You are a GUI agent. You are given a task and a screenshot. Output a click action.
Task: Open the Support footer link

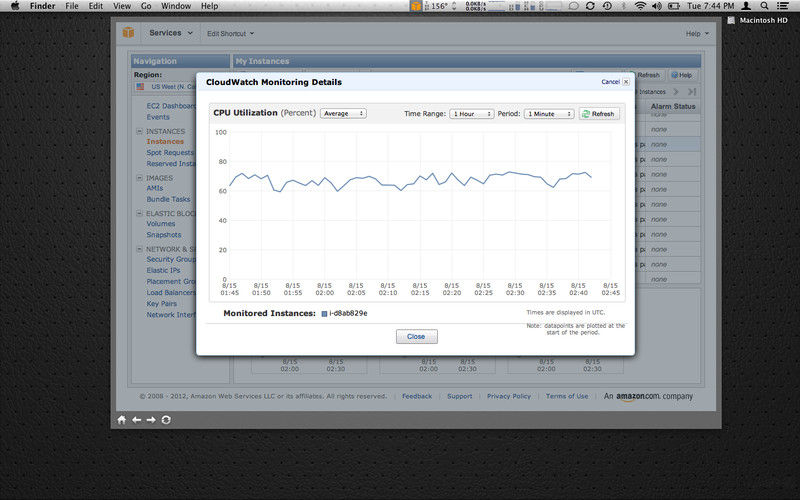click(x=460, y=396)
